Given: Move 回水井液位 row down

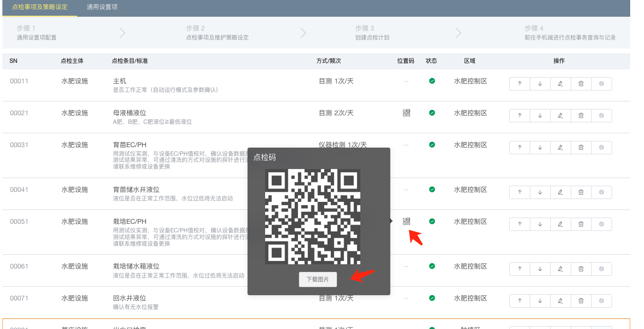Looking at the screenshot, I should tap(540, 301).
